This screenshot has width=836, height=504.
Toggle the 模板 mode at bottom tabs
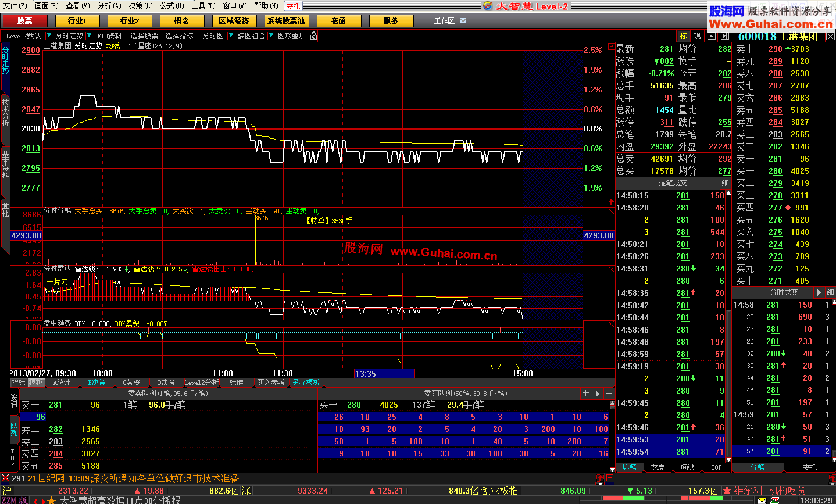point(36,383)
